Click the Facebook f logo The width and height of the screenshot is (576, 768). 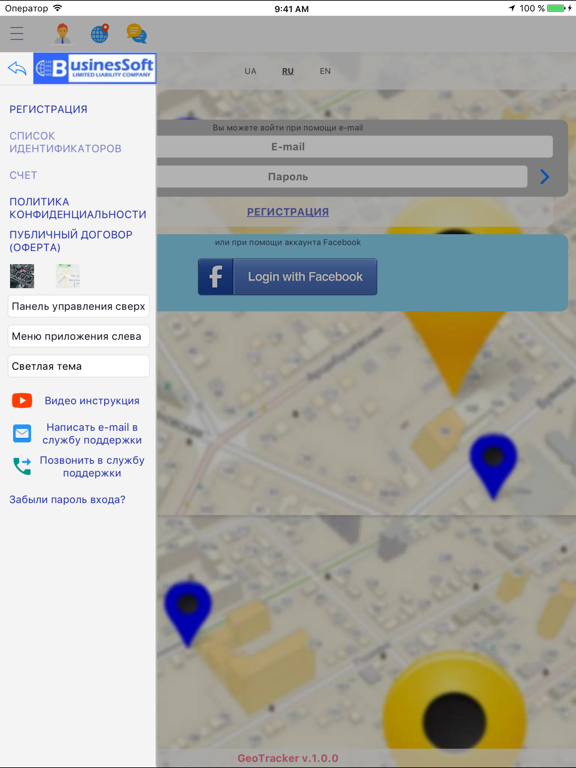[216, 277]
